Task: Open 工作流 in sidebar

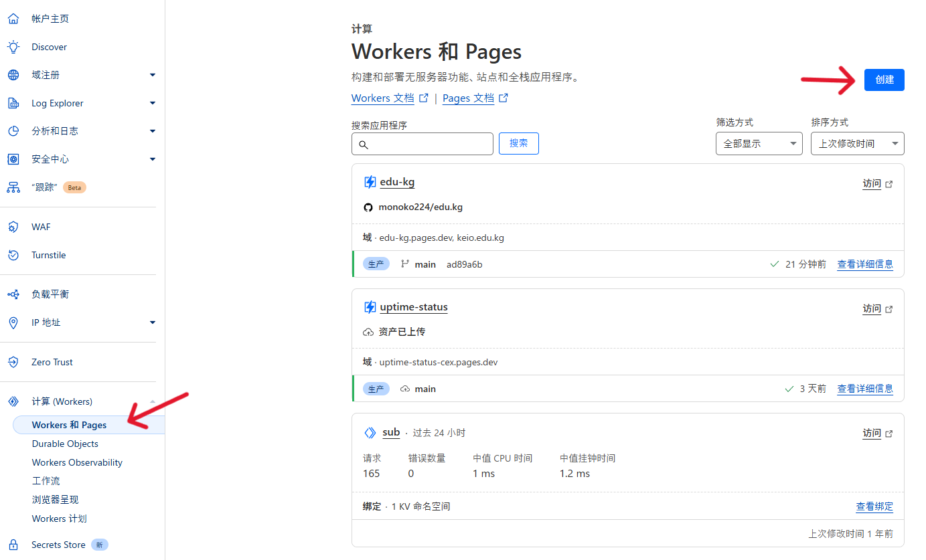Action: (x=46, y=481)
